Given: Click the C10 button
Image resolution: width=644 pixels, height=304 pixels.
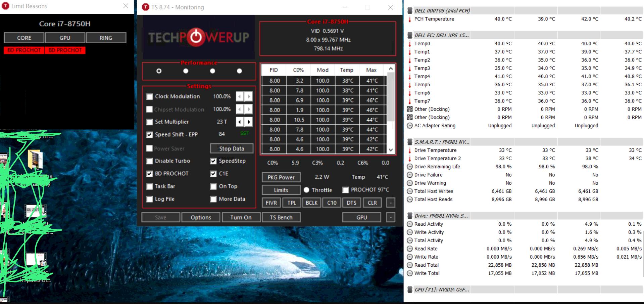Looking at the screenshot, I should (332, 203).
